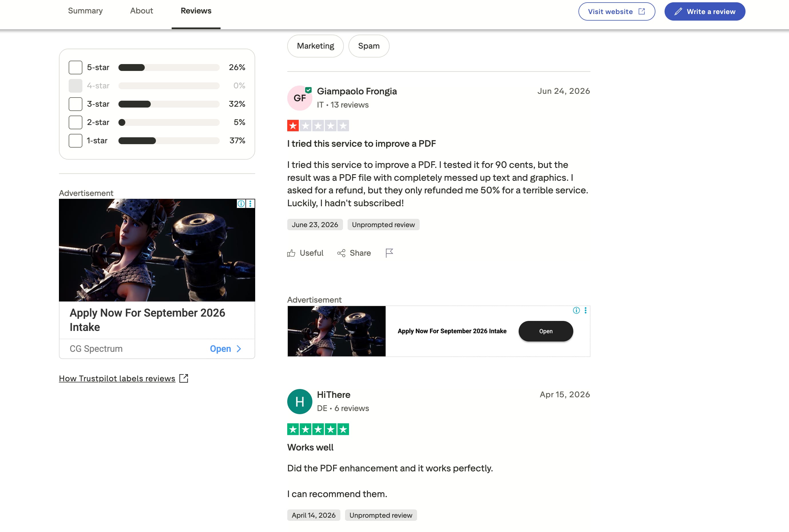Select the Spam filter chip
This screenshot has height=532, width=789.
click(368, 46)
